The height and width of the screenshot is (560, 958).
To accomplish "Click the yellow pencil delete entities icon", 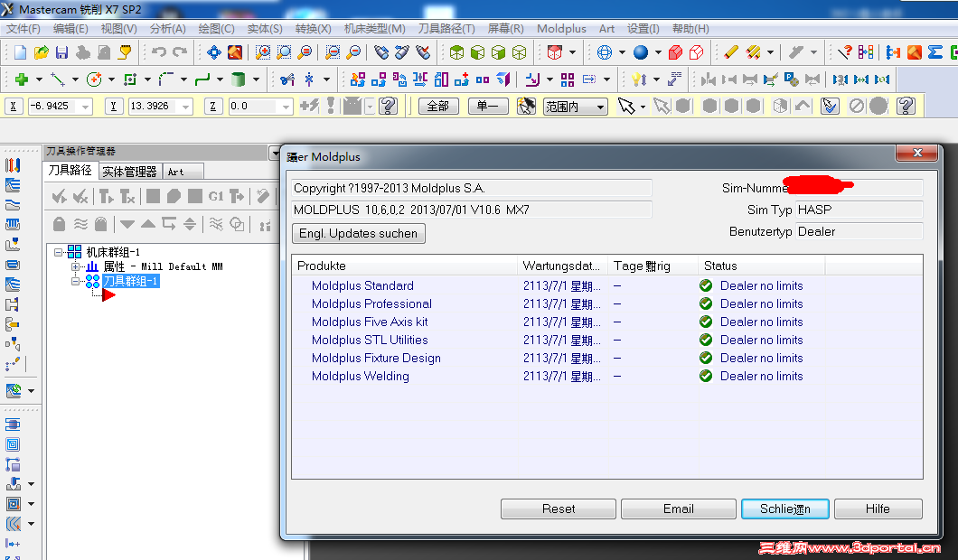I will 731,52.
